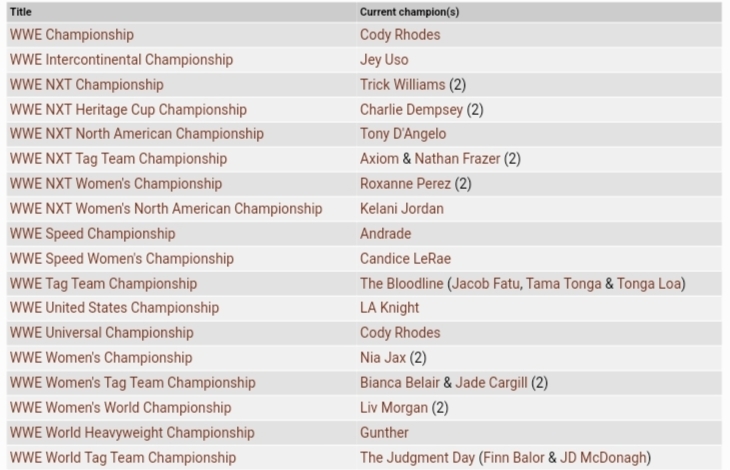The height and width of the screenshot is (470, 730).
Task: Open Tony D'Angelo's page
Action: (403, 134)
